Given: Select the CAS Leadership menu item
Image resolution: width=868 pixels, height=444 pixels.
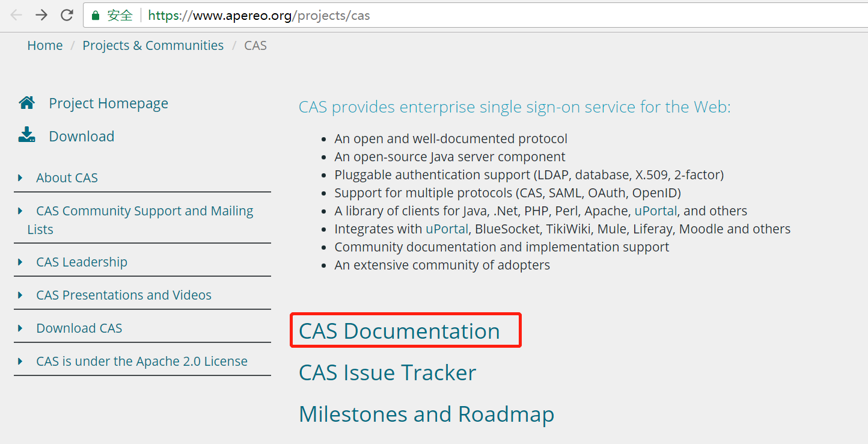Looking at the screenshot, I should click(82, 262).
